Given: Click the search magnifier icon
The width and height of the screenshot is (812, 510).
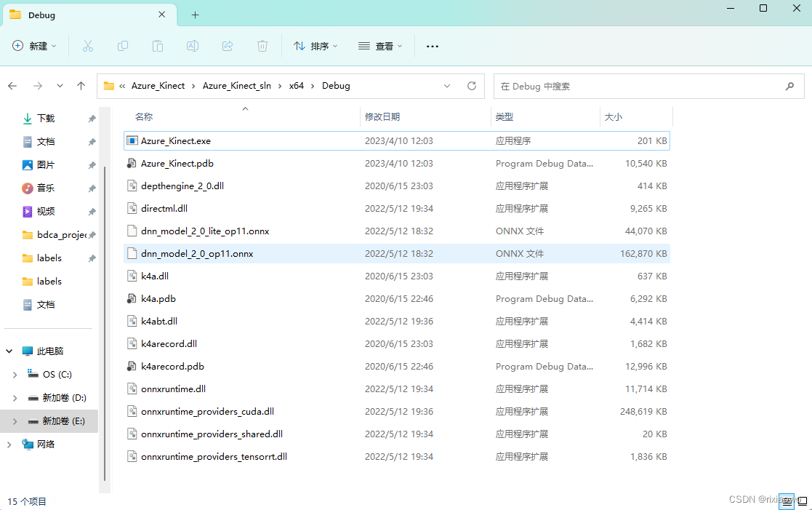Looking at the screenshot, I should [789, 86].
